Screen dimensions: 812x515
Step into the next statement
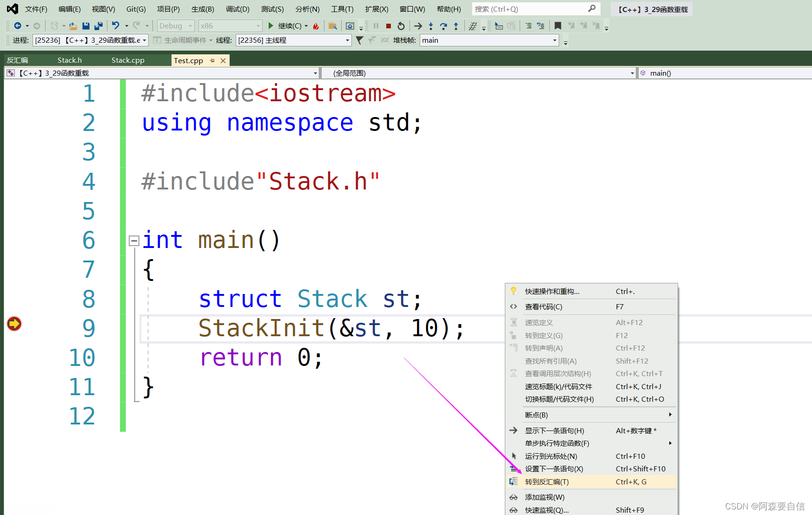(431, 26)
